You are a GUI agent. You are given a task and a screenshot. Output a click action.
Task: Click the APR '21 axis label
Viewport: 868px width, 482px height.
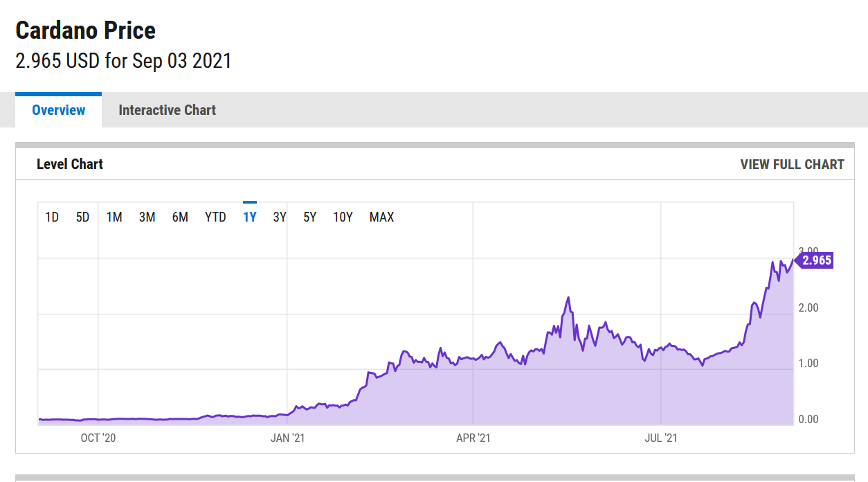click(x=473, y=438)
